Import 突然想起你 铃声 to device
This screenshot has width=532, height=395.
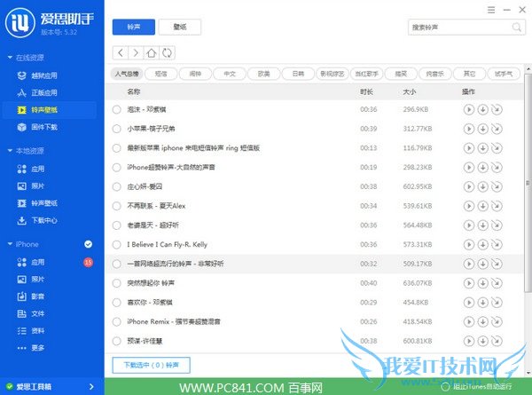click(x=497, y=283)
